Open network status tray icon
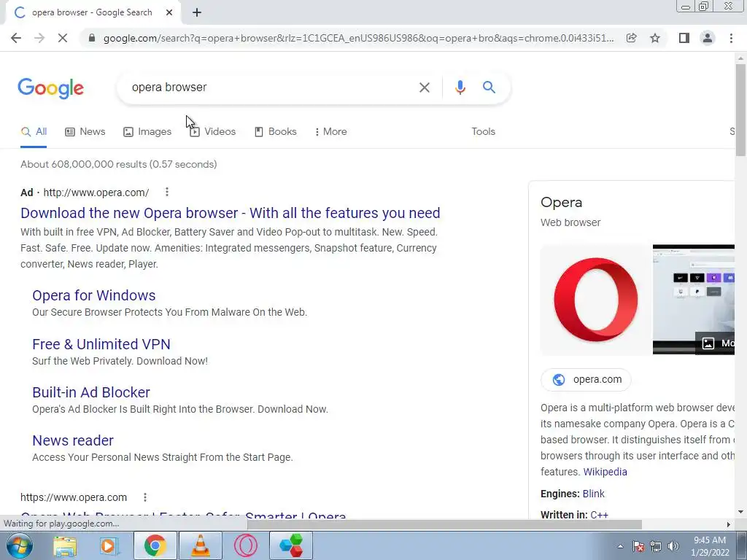The width and height of the screenshot is (747, 560). pos(656,546)
